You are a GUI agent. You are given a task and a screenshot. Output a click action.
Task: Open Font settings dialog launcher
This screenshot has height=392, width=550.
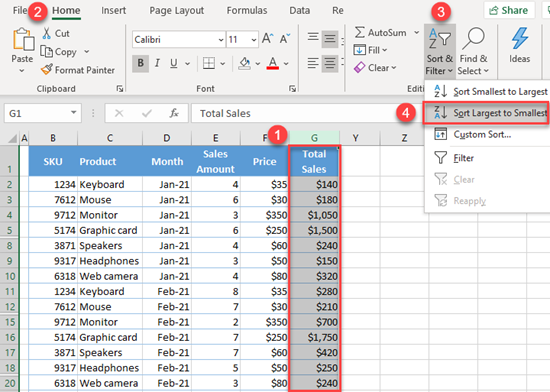point(292,89)
